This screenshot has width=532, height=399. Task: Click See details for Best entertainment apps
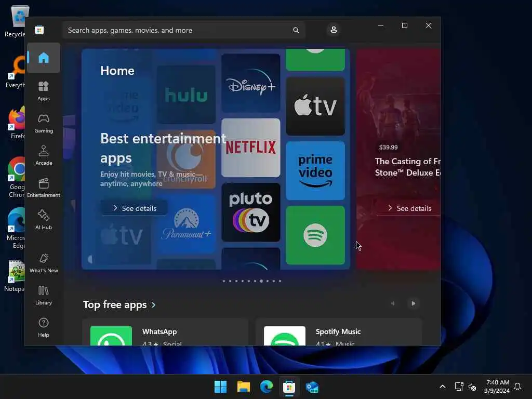pos(135,208)
